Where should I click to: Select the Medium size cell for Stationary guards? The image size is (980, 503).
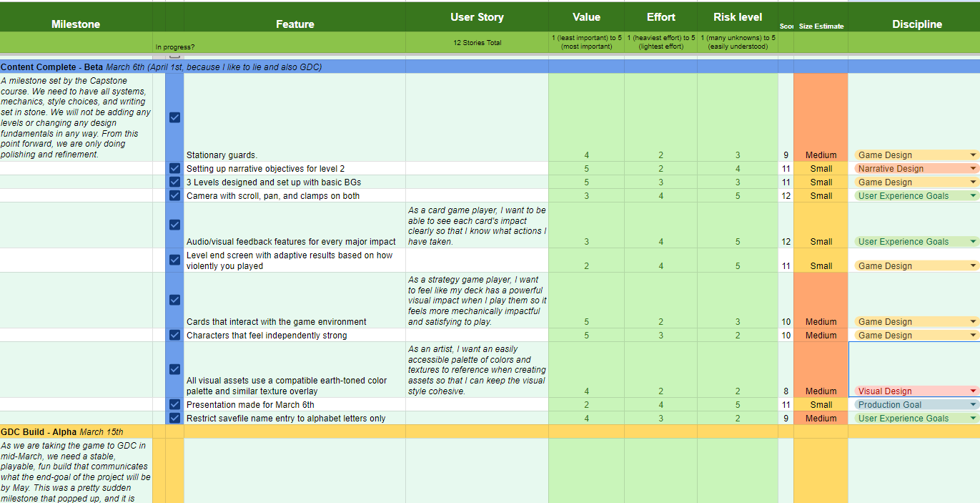click(820, 155)
